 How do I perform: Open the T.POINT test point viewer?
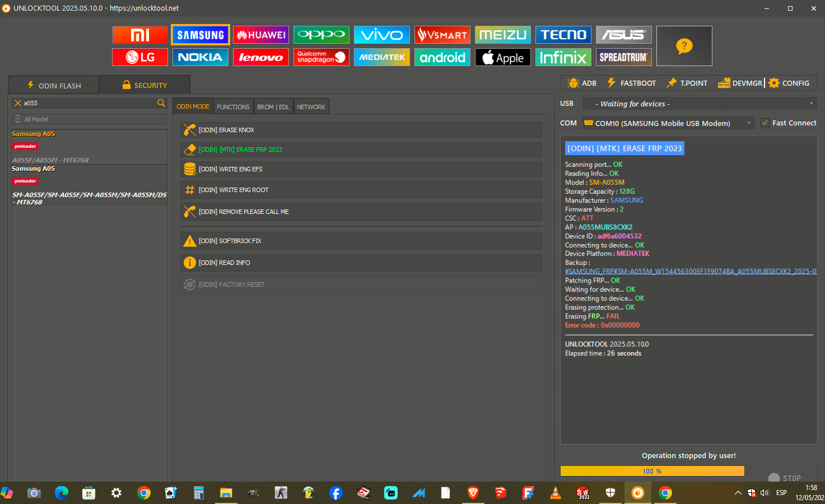[x=687, y=83]
